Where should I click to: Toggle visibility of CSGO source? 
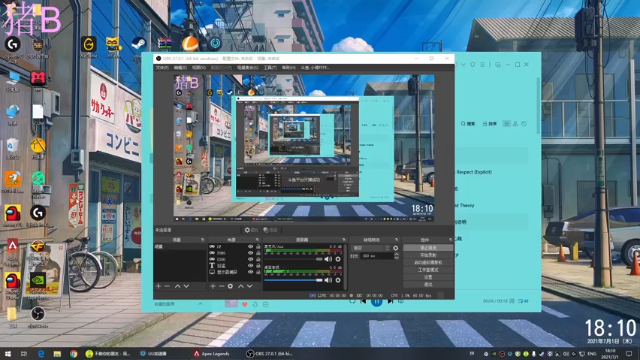point(250,259)
